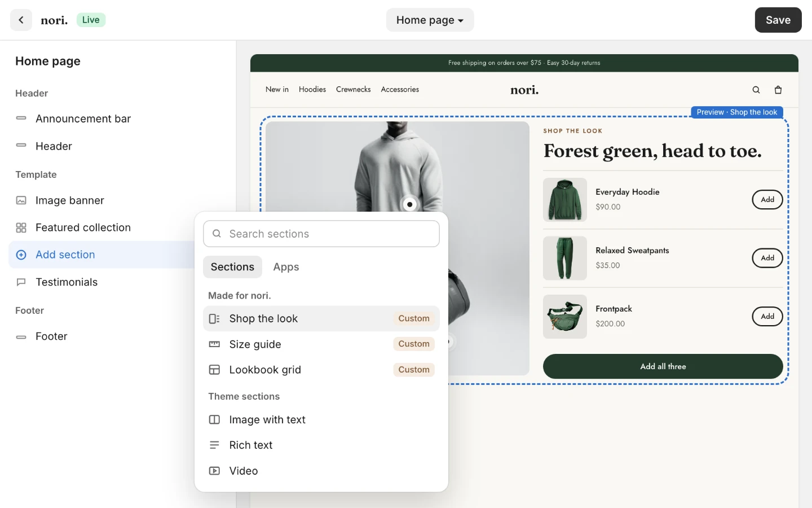Click the Size guide ruler icon
The width and height of the screenshot is (812, 508).
[x=214, y=344]
